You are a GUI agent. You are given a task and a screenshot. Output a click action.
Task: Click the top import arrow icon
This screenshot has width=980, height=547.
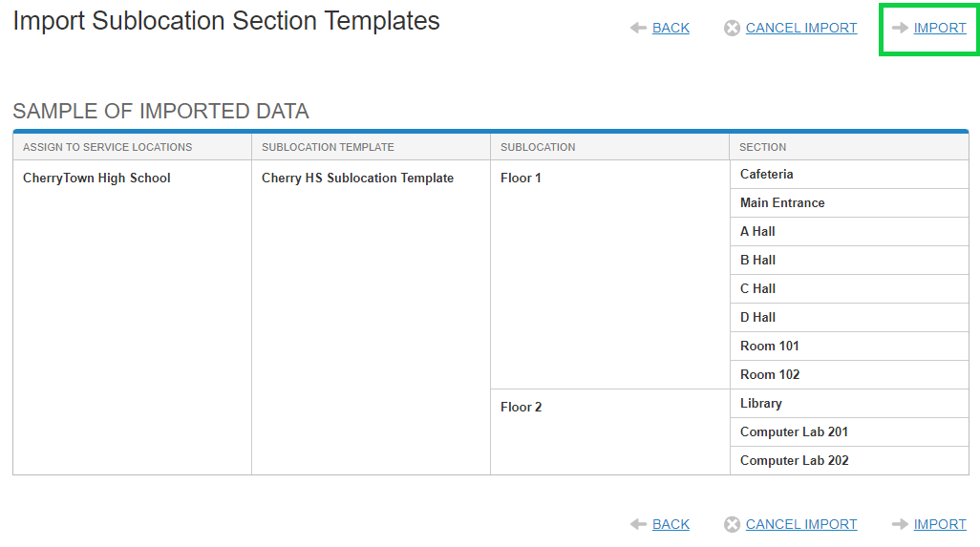pos(900,29)
